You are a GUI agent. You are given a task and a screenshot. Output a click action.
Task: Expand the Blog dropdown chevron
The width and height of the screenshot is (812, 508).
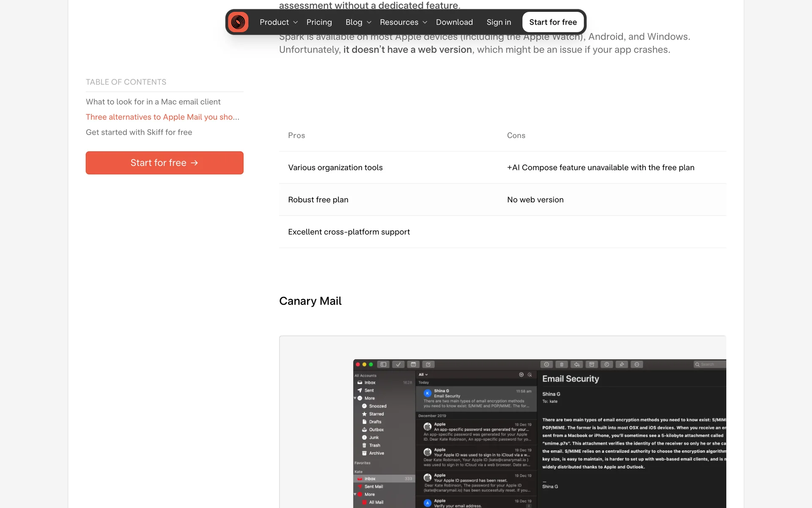coord(369,22)
